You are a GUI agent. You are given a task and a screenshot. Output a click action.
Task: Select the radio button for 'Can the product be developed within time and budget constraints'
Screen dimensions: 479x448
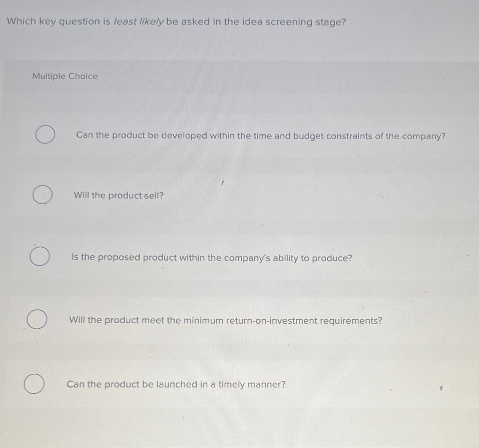tap(45, 135)
